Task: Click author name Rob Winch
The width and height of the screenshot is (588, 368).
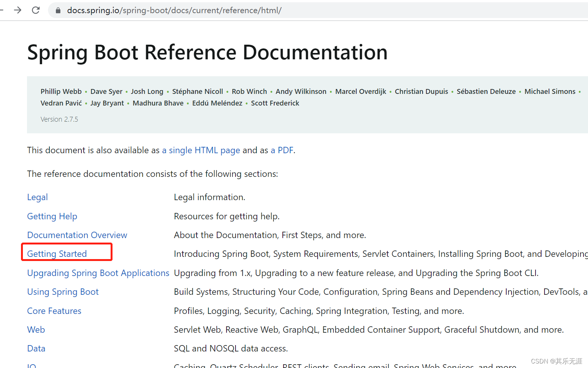Action: coord(249,92)
